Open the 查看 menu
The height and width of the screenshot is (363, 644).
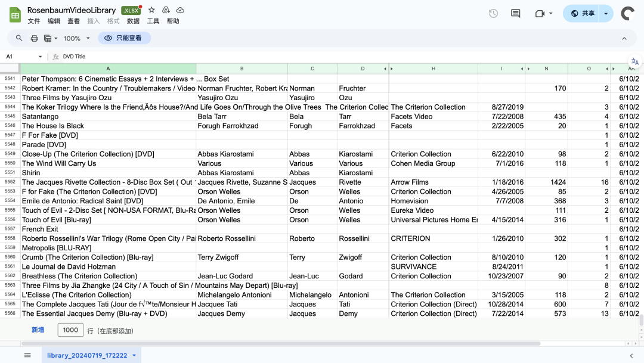tap(73, 21)
